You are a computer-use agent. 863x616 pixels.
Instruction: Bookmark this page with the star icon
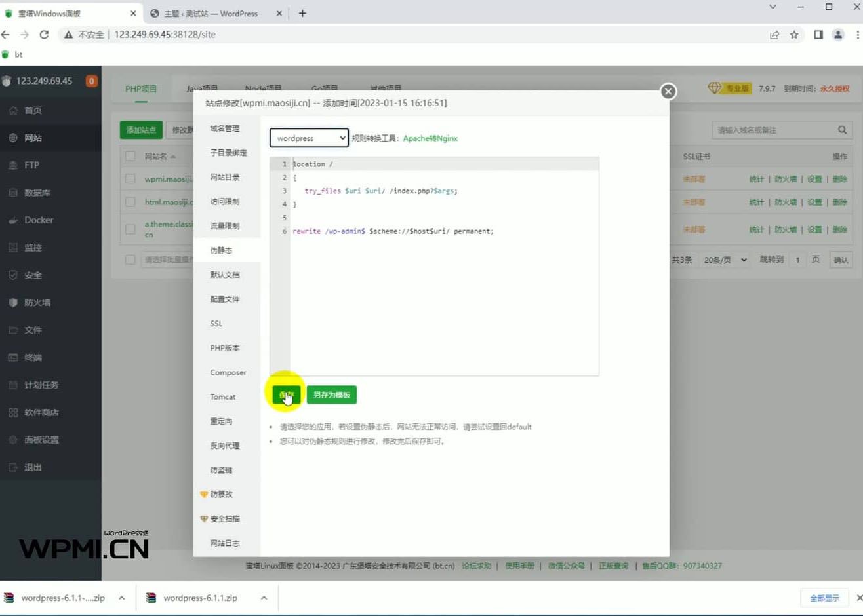pyautogui.click(x=794, y=35)
